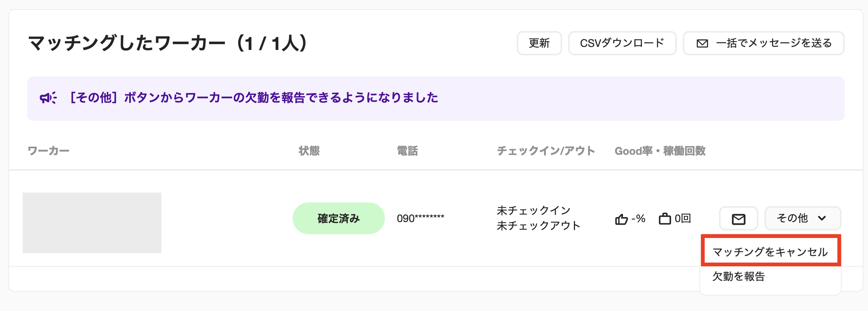The width and height of the screenshot is (868, 311).
Task: Click the masked phone number 090********
Action: (x=420, y=218)
